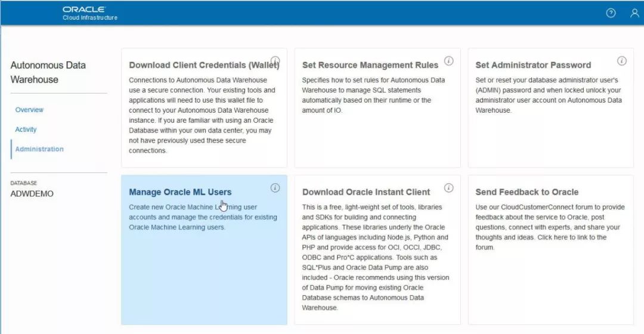Click the Autonomous Data Warehouse heading

tap(48, 72)
